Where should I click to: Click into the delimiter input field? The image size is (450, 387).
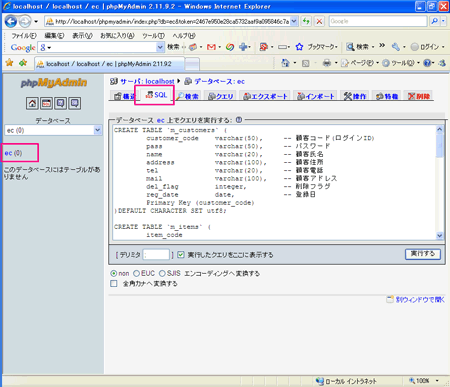pos(156,255)
